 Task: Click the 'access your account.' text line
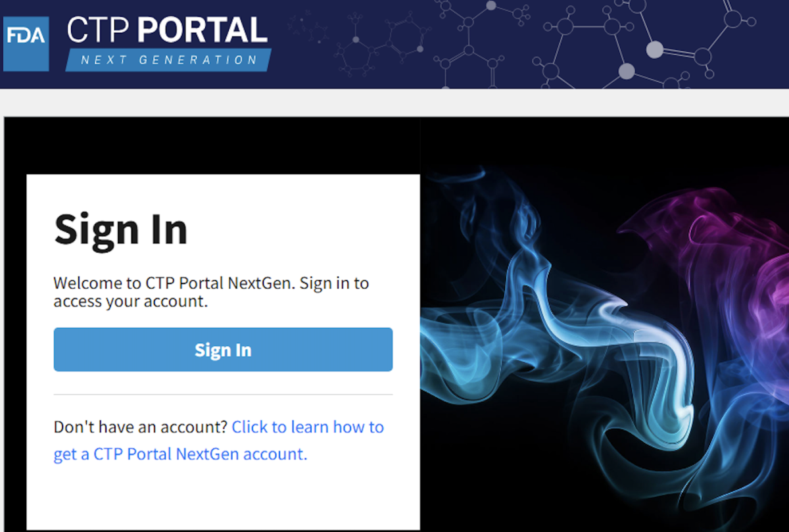(x=131, y=302)
